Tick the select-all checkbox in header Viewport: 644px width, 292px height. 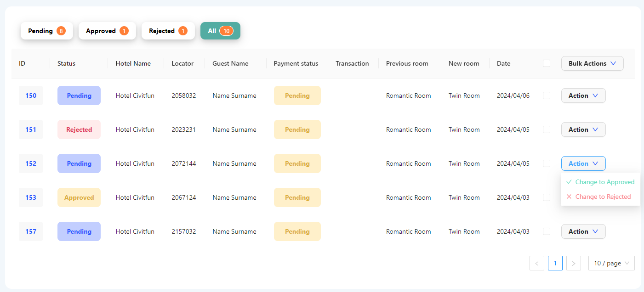(x=547, y=63)
